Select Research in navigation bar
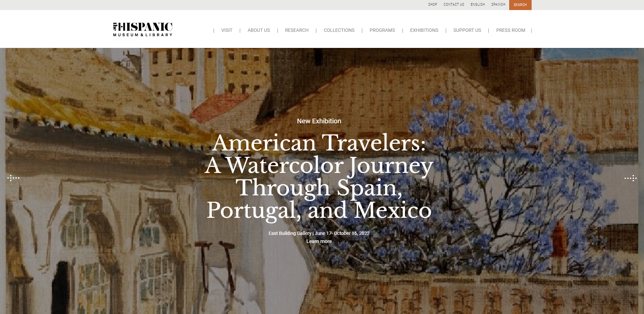 point(297,30)
